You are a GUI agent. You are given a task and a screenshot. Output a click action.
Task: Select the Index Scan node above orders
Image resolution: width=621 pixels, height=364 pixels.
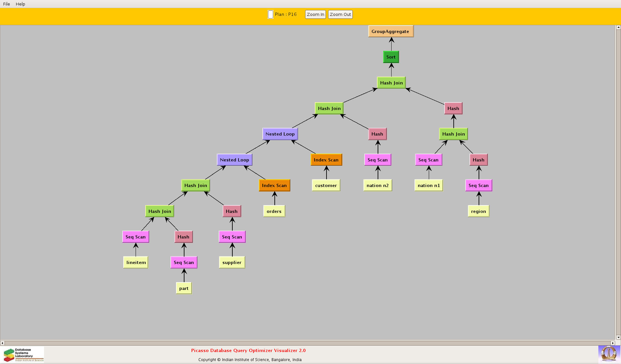(274, 185)
